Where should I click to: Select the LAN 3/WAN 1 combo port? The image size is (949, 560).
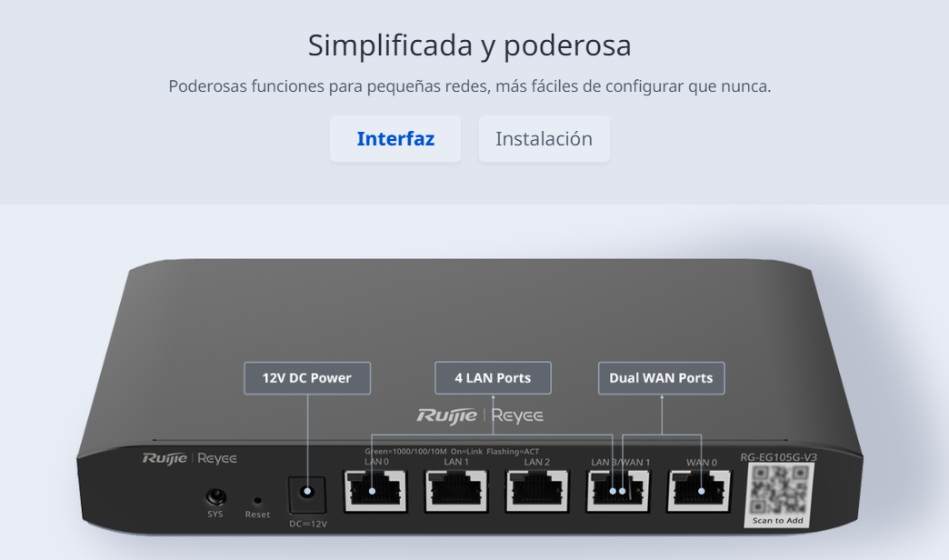tap(618, 492)
